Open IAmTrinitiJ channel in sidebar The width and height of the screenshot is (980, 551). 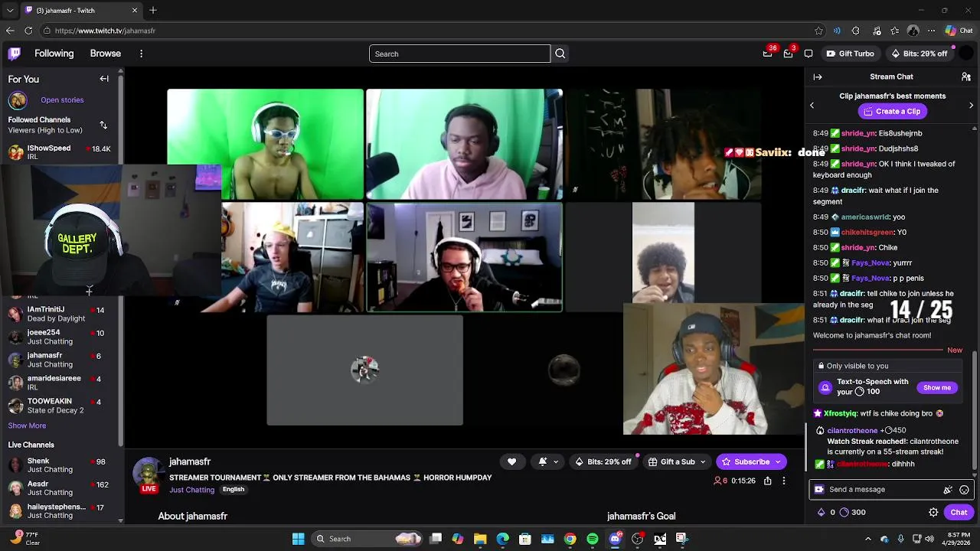click(x=60, y=314)
